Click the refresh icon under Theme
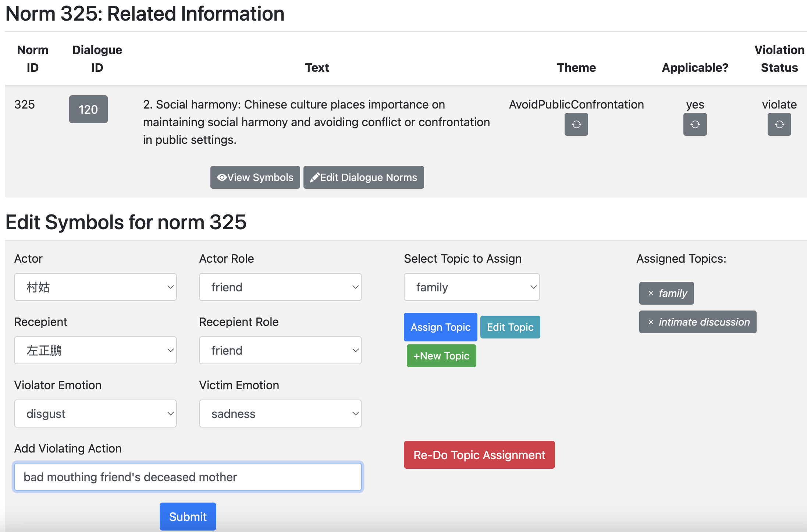Viewport: 807px width, 532px height. coord(576,125)
